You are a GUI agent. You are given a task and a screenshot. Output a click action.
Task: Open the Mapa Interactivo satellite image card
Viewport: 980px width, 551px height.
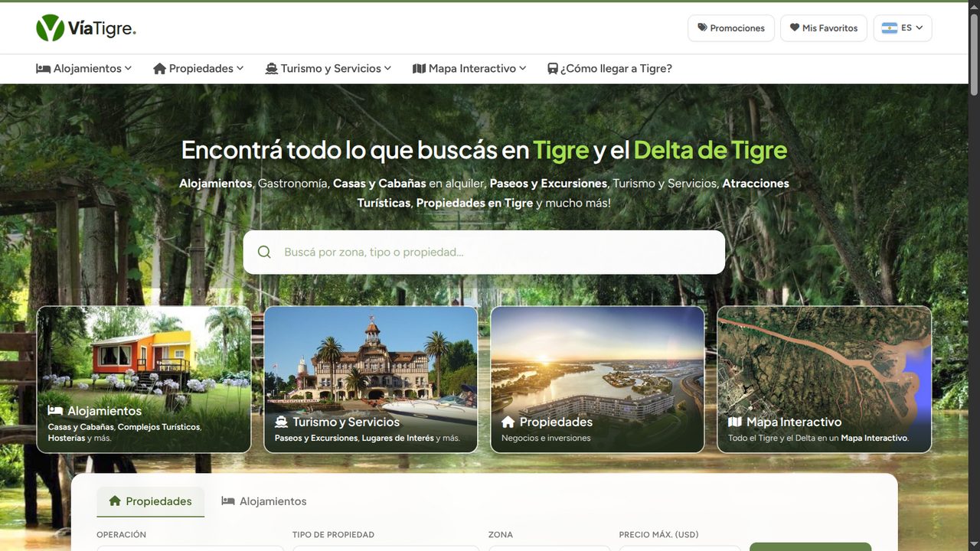(824, 380)
